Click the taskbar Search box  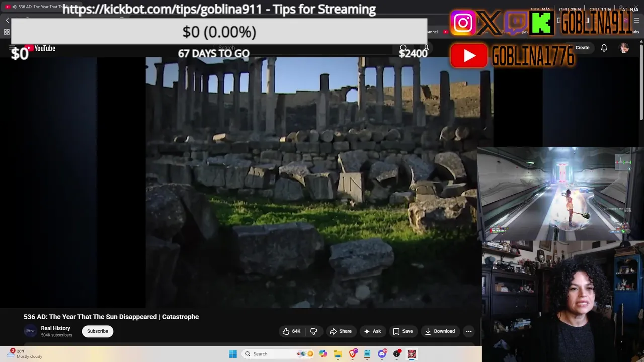click(x=278, y=354)
